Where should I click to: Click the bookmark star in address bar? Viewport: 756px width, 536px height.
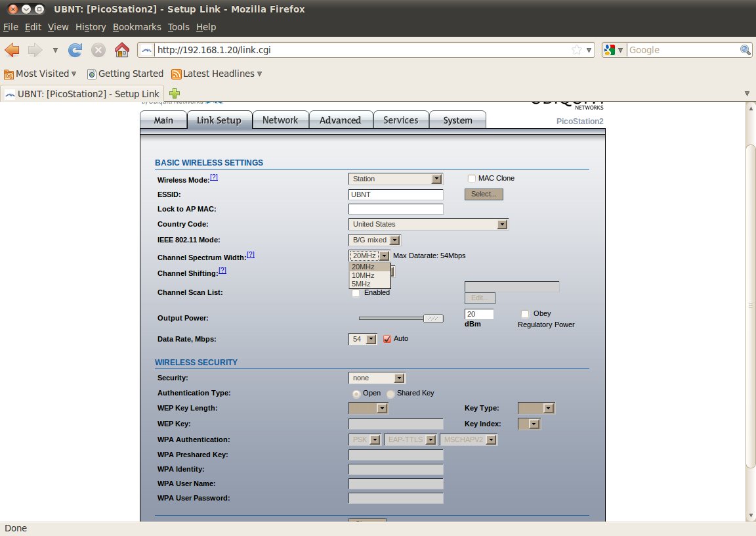point(576,50)
